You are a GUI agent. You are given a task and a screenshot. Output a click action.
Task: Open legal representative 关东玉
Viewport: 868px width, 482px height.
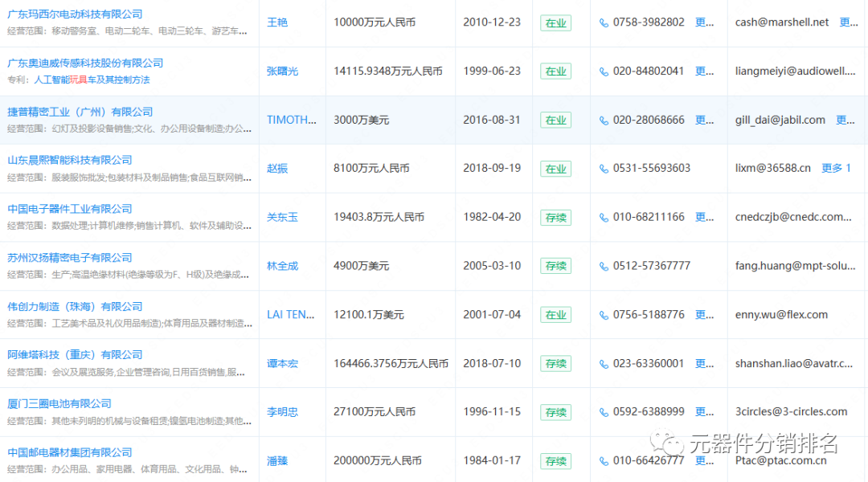(282, 217)
